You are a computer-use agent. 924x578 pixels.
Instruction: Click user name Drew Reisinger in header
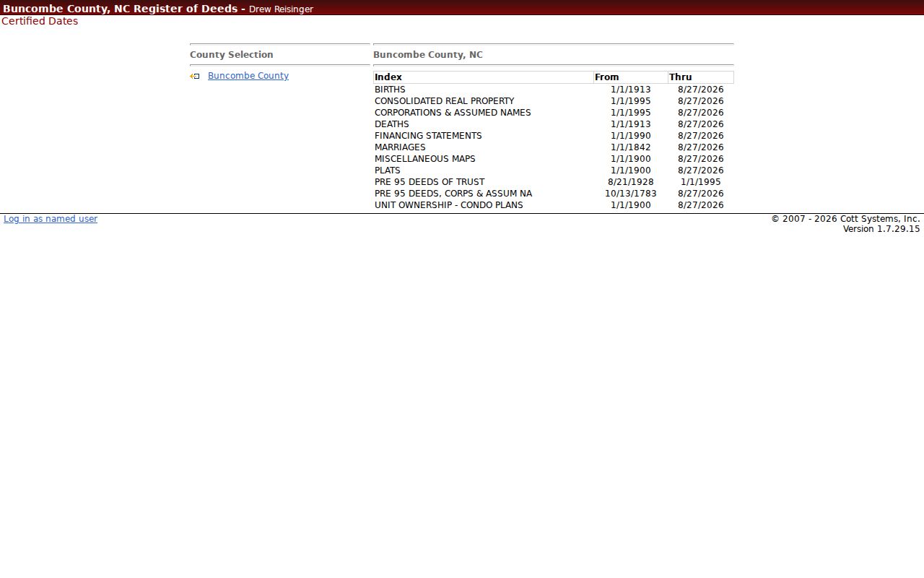pos(281,9)
